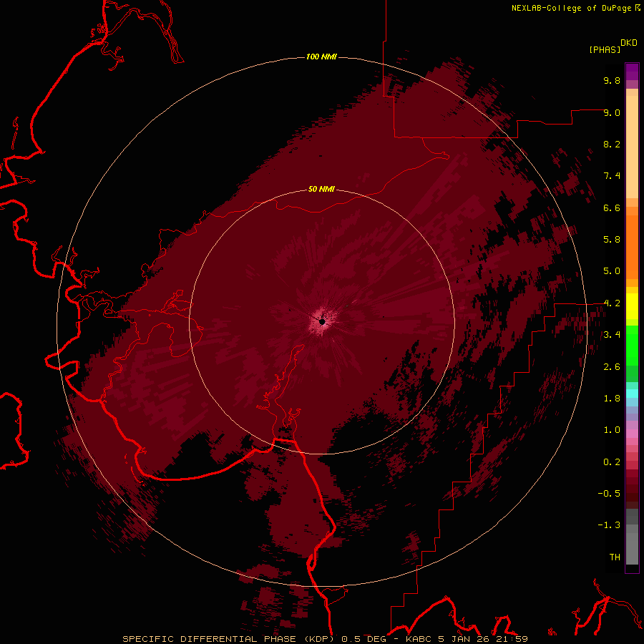Click the KABC station identifier
Viewport: 644px width, 644px height.
coord(419,639)
